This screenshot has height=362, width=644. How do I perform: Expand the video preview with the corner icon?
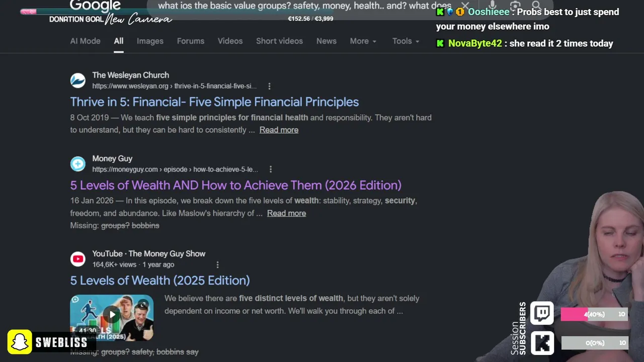[143, 304]
